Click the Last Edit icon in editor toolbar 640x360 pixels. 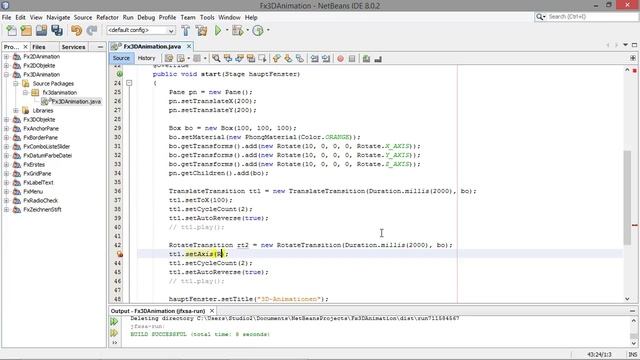169,59
